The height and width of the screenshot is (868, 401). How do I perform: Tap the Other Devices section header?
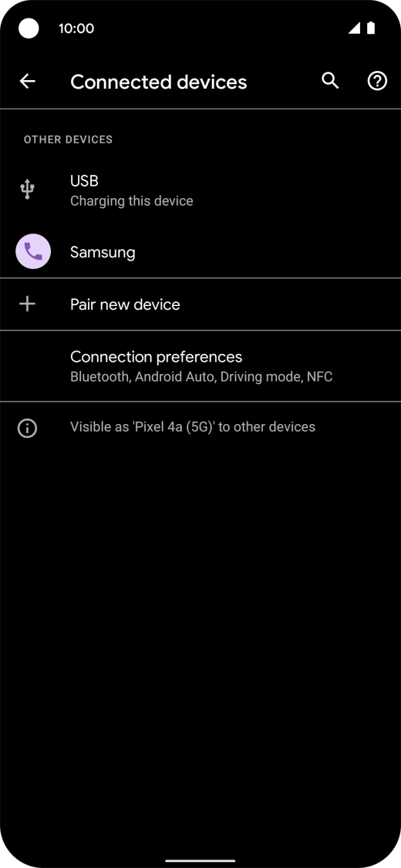click(68, 140)
